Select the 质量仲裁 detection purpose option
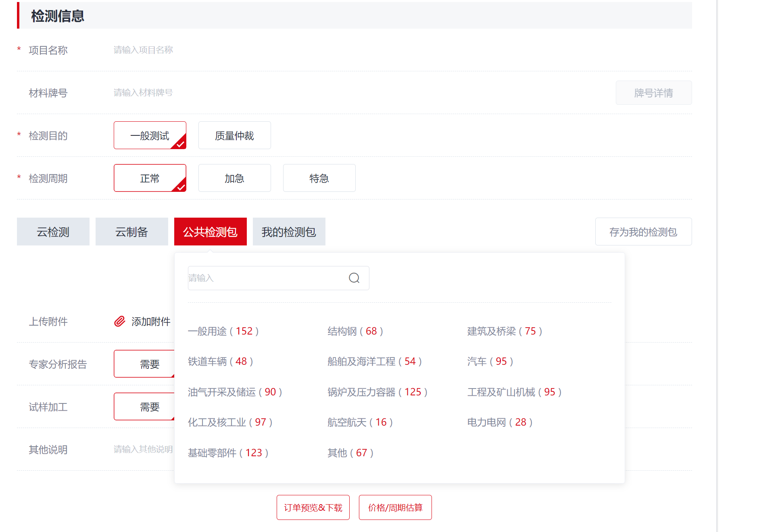The width and height of the screenshot is (761, 532). pos(235,135)
